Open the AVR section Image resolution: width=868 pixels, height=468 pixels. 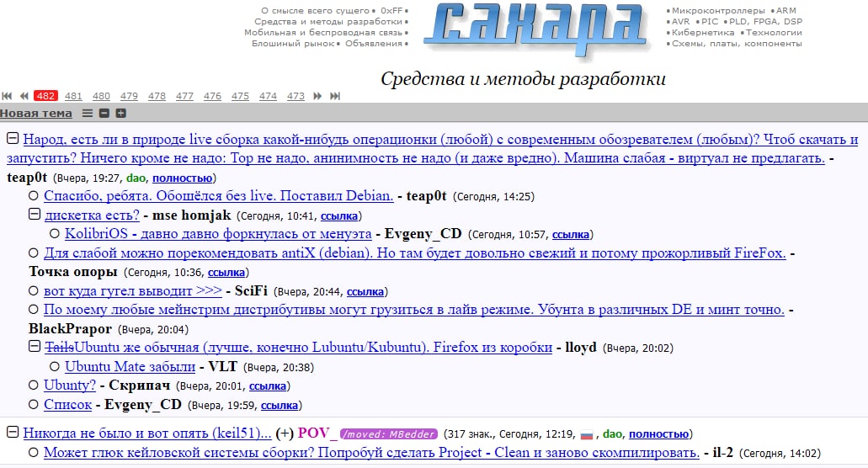coord(681,22)
